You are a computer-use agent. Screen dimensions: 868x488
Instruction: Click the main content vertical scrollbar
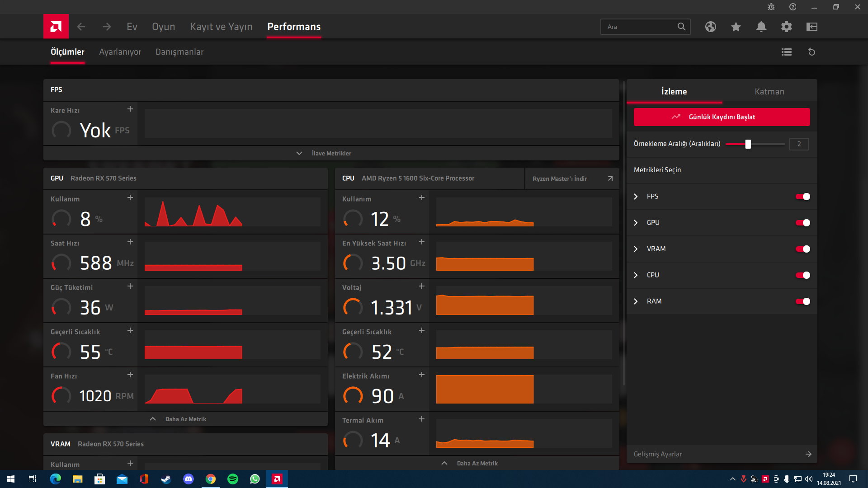coord(624,234)
